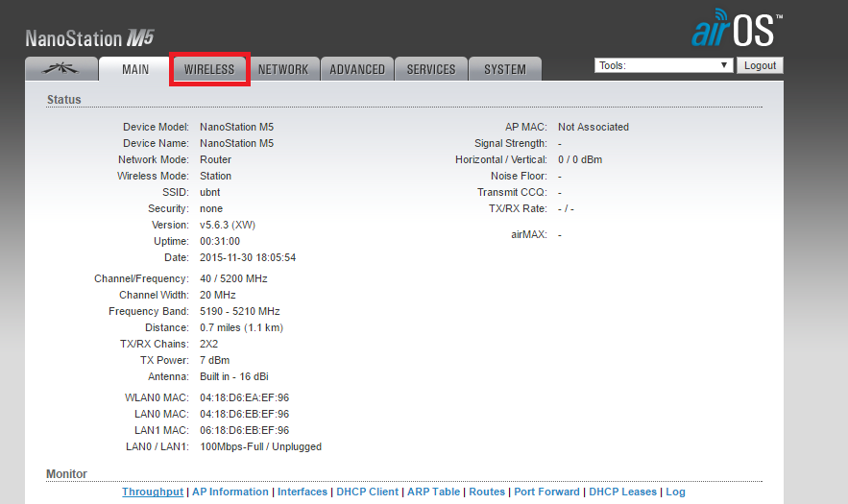Open the SERVICES tab
The width and height of the screenshot is (848, 504).
[431, 69]
